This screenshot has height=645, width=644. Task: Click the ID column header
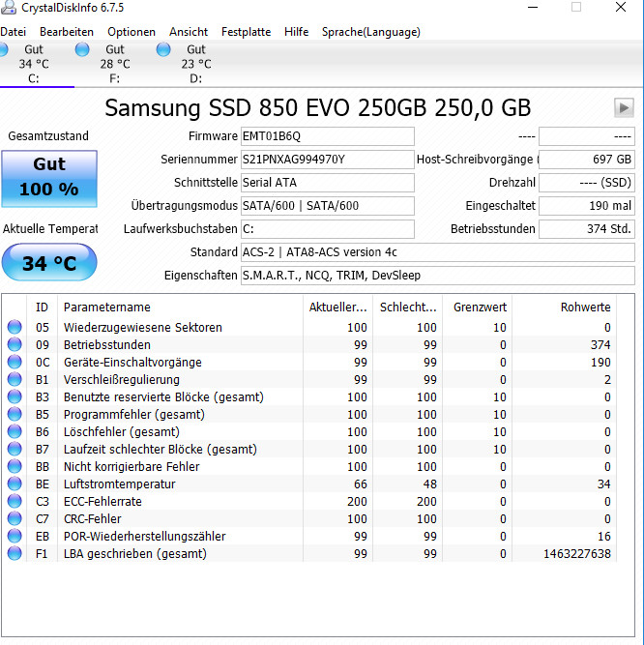point(42,308)
